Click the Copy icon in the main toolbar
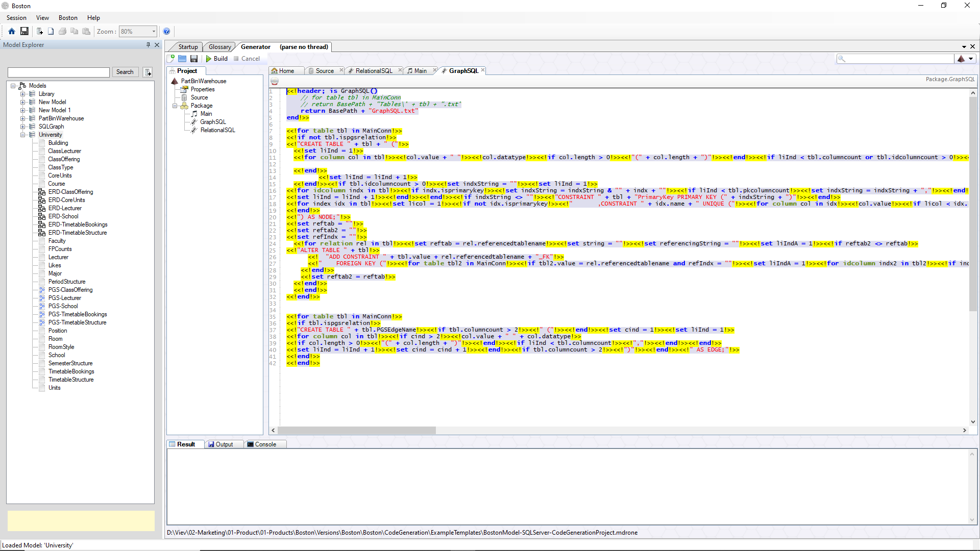The height and width of the screenshot is (551, 980). (x=75, y=32)
